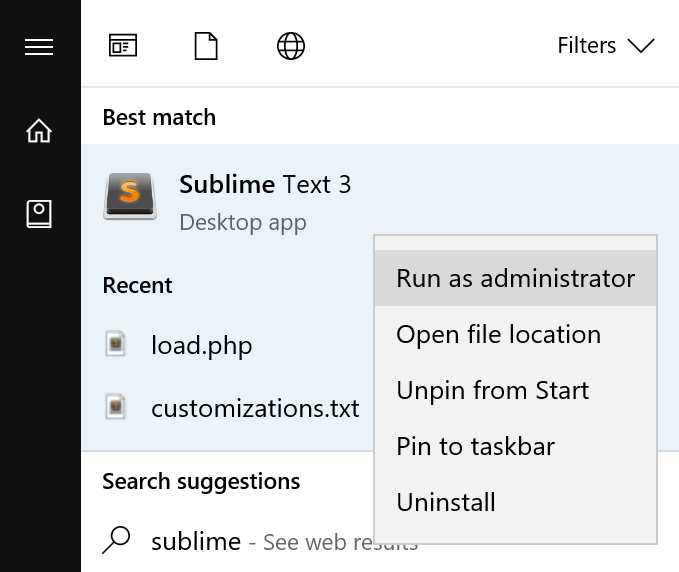This screenshot has height=572, width=679.
Task: Click the magnifier icon beside sublime suggestion
Action: [116, 540]
